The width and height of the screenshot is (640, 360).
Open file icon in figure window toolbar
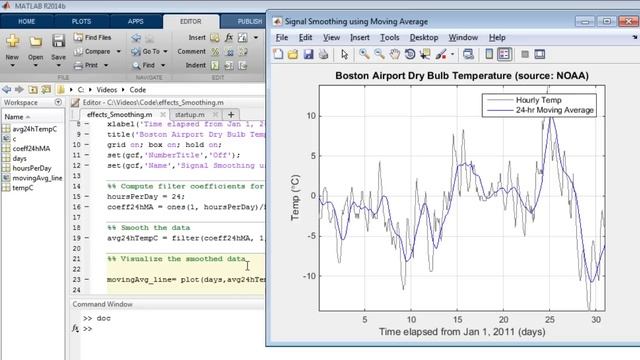click(x=293, y=54)
